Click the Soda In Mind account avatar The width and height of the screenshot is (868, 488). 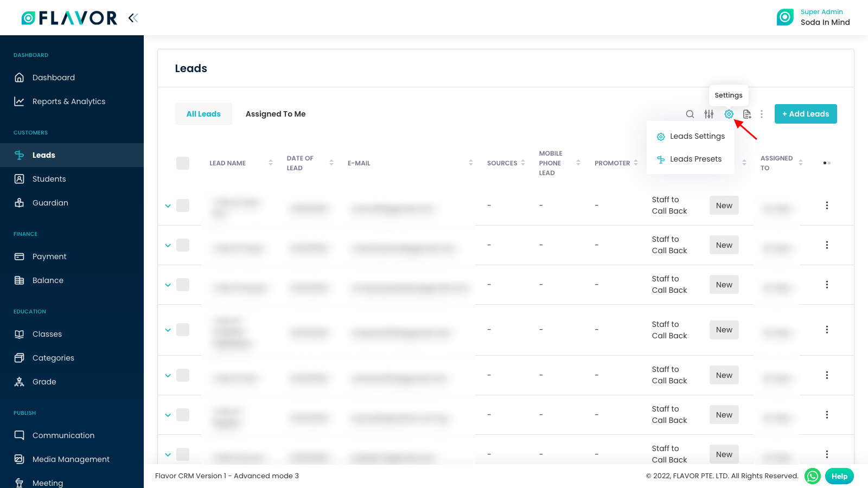(x=785, y=17)
